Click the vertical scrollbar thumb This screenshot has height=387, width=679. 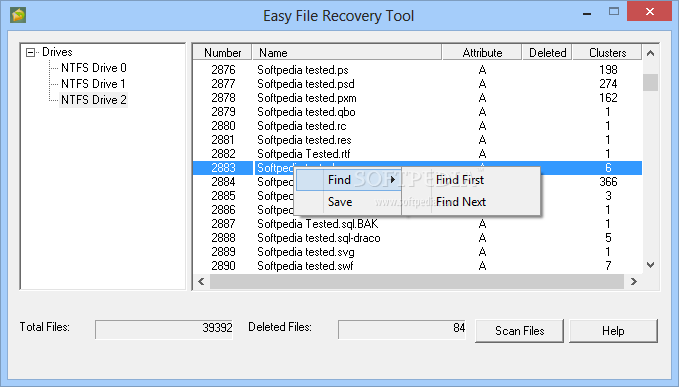pyautogui.click(x=650, y=82)
